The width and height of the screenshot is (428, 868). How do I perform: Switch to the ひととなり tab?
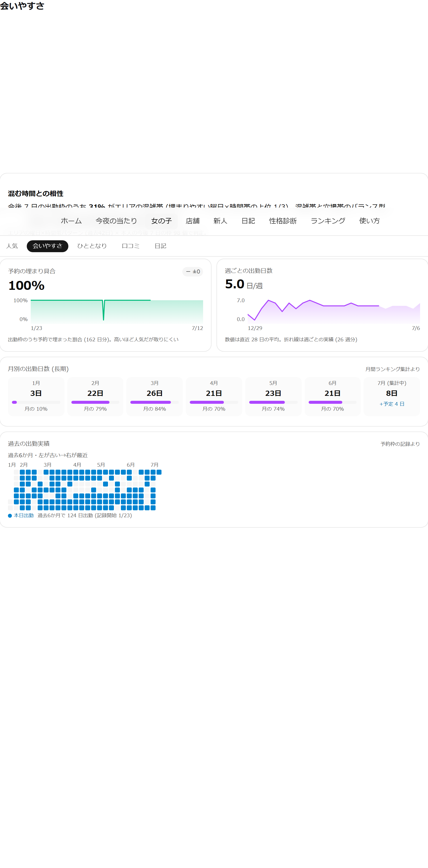(92, 246)
